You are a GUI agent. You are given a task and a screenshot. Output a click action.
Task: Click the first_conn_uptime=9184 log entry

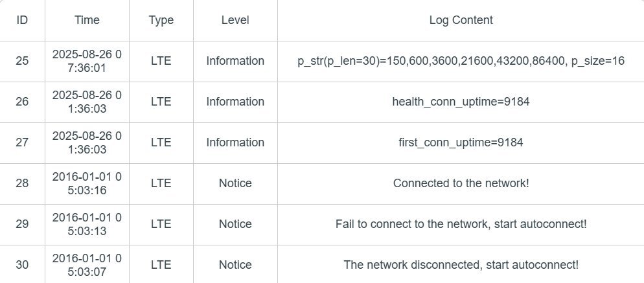point(461,142)
